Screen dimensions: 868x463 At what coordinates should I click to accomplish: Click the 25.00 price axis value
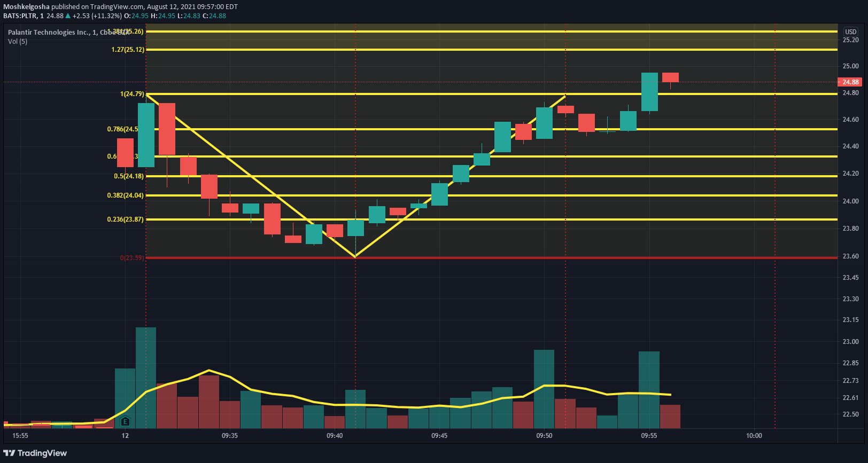850,66
